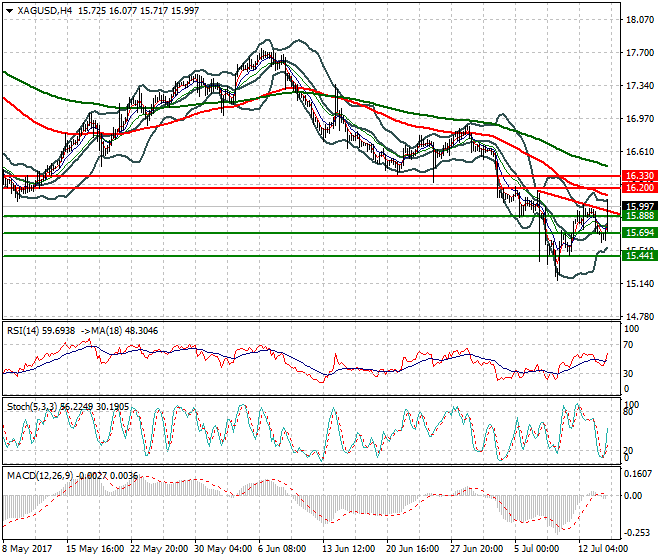Viewport: 660px width, 560px height.
Task: Click the 14.780 price axis value
Action: [640, 316]
